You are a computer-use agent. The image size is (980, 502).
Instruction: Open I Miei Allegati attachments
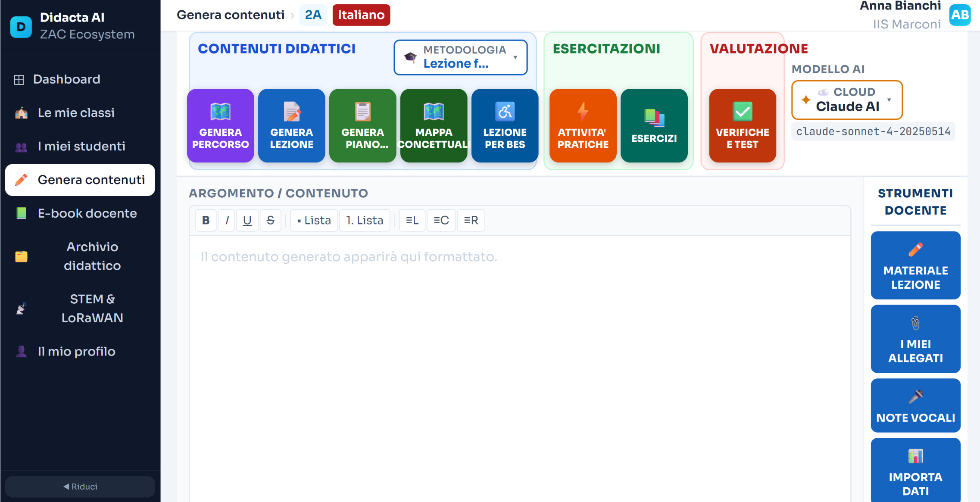point(915,339)
